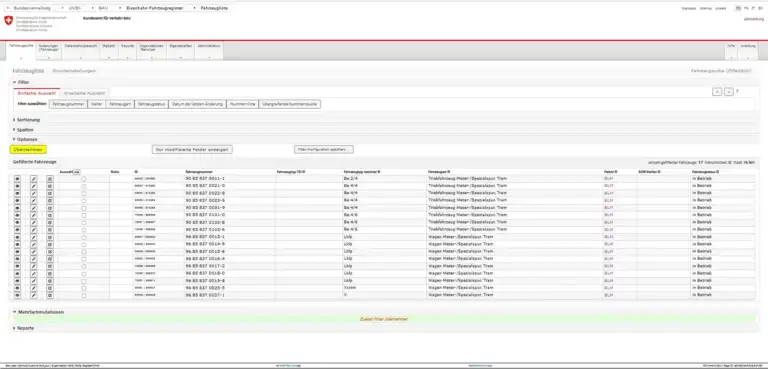Screen dimensions: 768x369
Task: Click the yellow Übernehmen button
Action: pyautogui.click(x=28, y=149)
